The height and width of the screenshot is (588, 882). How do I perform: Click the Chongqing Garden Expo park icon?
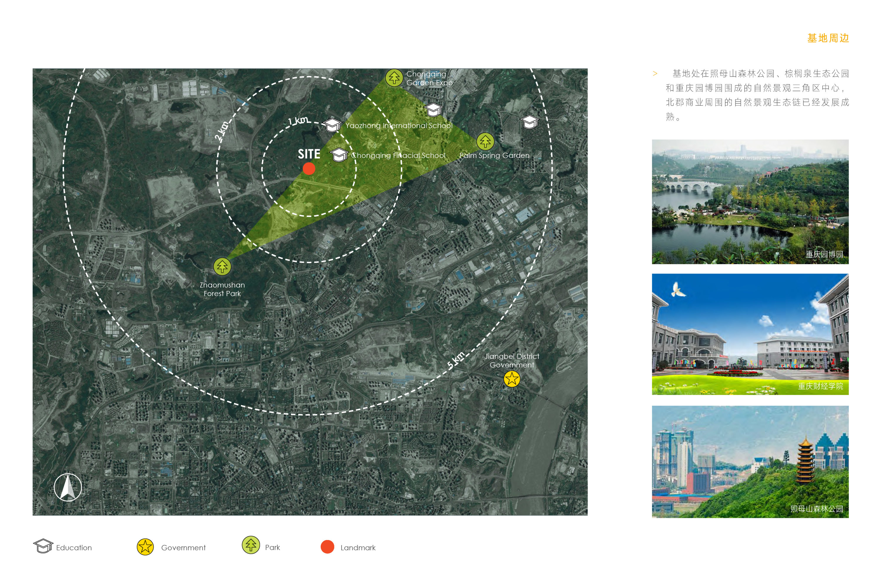[394, 78]
